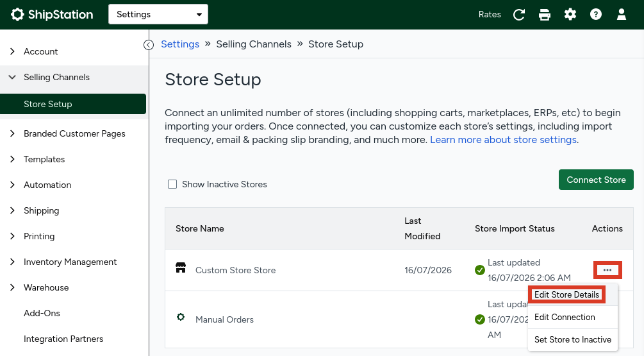Click Manual Orders store name
Screen dimensions: 644x356
coord(224,319)
